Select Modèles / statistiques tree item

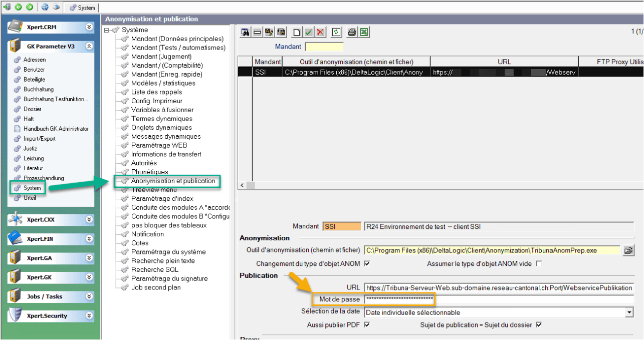(163, 83)
